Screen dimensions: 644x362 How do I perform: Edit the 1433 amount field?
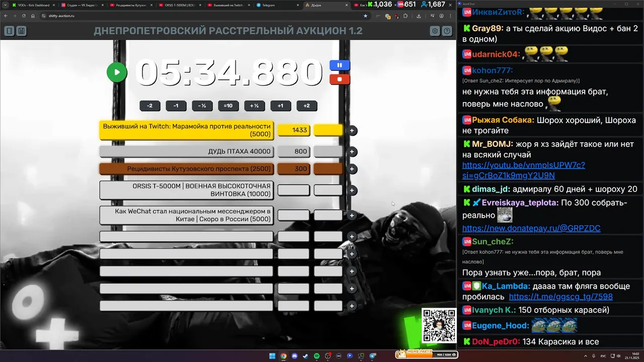coord(294,130)
